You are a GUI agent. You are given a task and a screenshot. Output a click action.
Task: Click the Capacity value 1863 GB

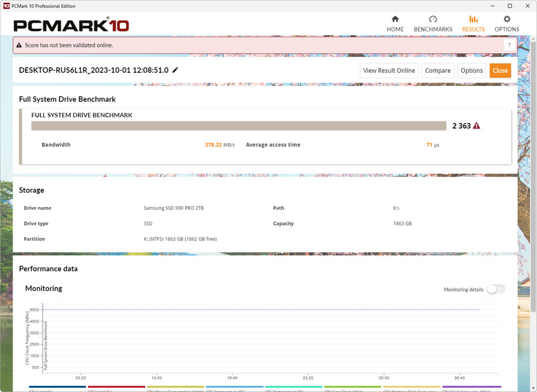403,224
